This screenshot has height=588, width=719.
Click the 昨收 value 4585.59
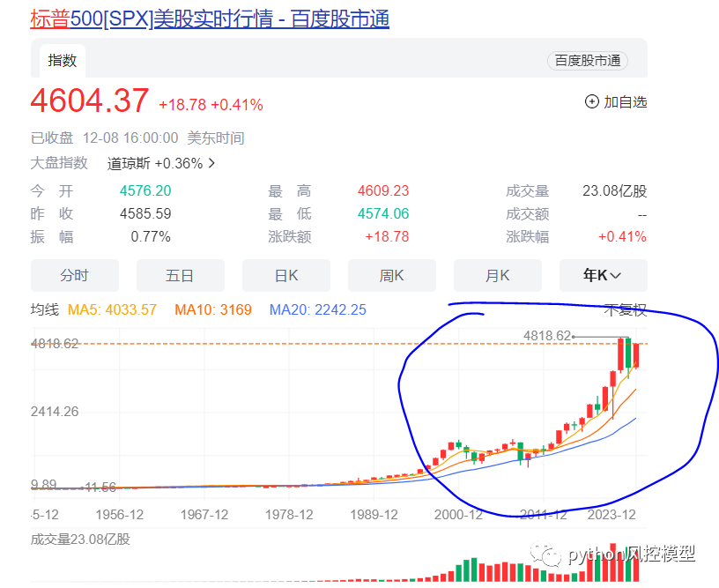coord(145,213)
